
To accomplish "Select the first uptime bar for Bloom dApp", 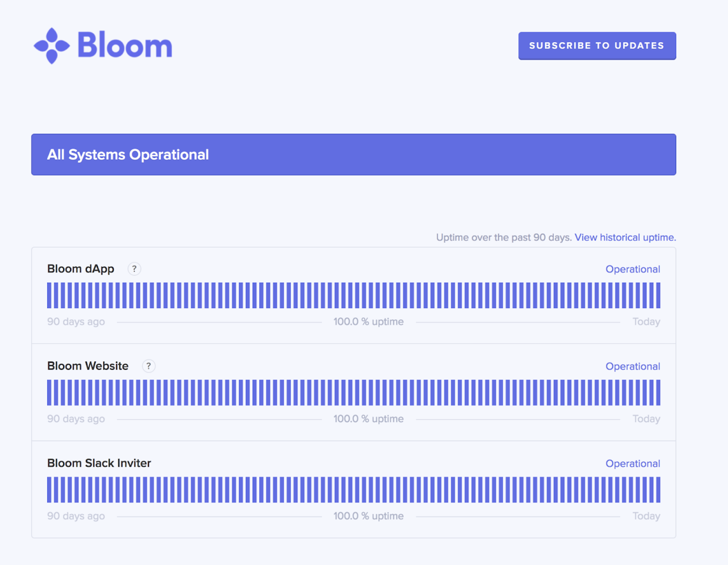I will tap(49, 295).
